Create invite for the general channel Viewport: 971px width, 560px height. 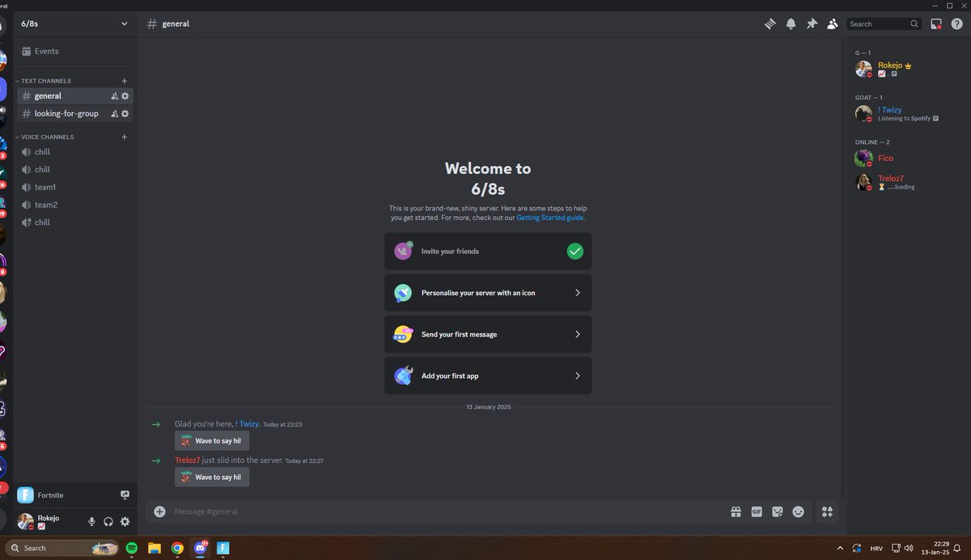(x=114, y=96)
